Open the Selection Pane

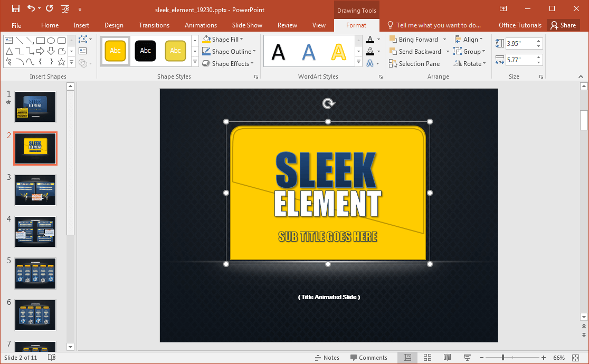[414, 64]
